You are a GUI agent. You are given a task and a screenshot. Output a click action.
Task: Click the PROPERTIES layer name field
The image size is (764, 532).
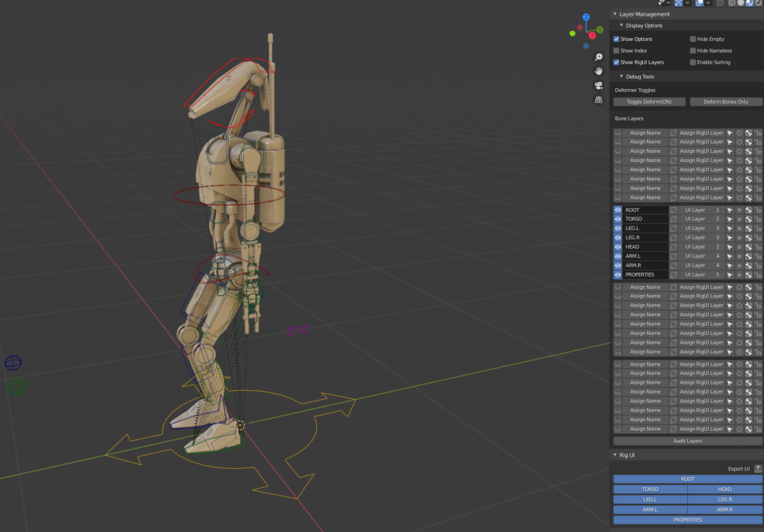645,275
